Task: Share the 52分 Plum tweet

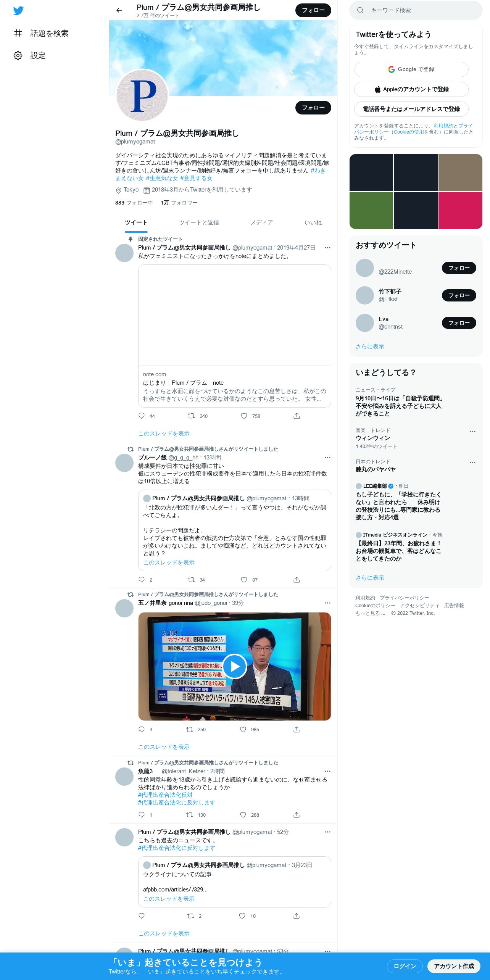Action: [297, 916]
